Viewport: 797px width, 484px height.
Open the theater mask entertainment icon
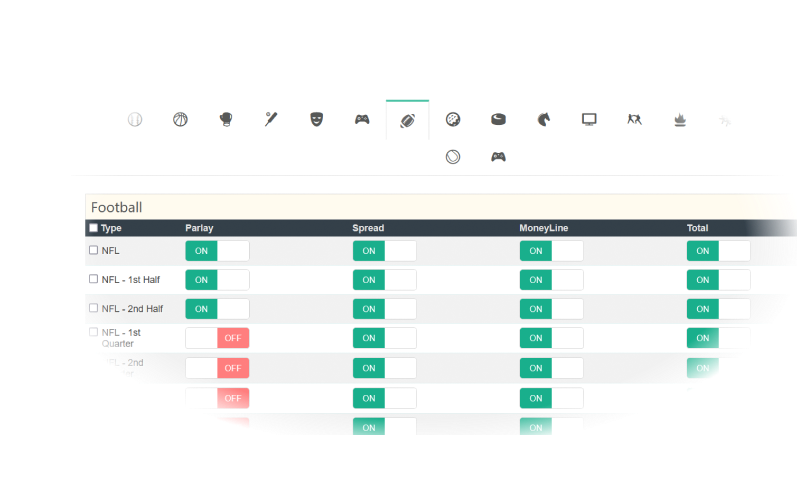tap(317, 119)
